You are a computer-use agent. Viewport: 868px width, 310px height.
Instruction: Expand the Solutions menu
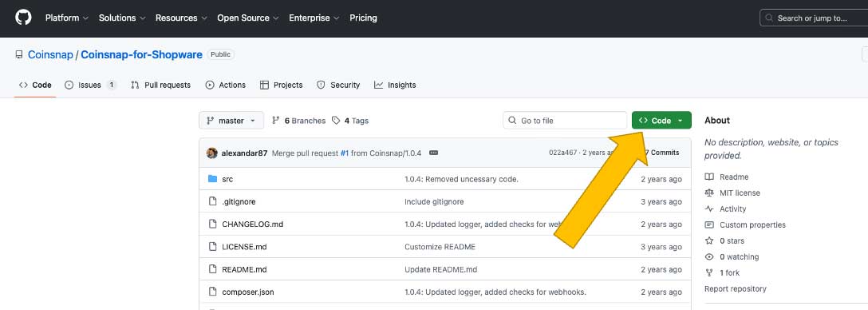pos(122,18)
